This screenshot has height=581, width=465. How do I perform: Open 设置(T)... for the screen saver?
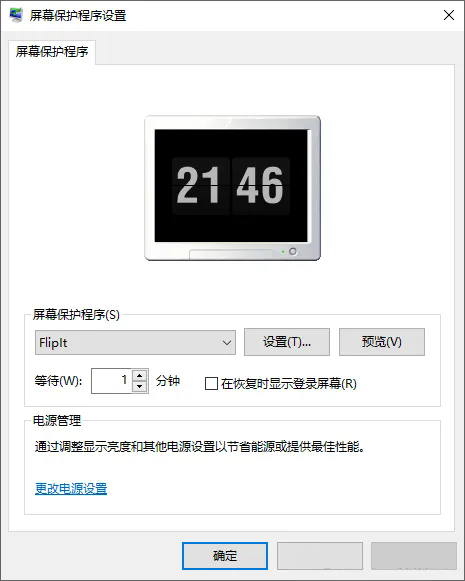287,342
